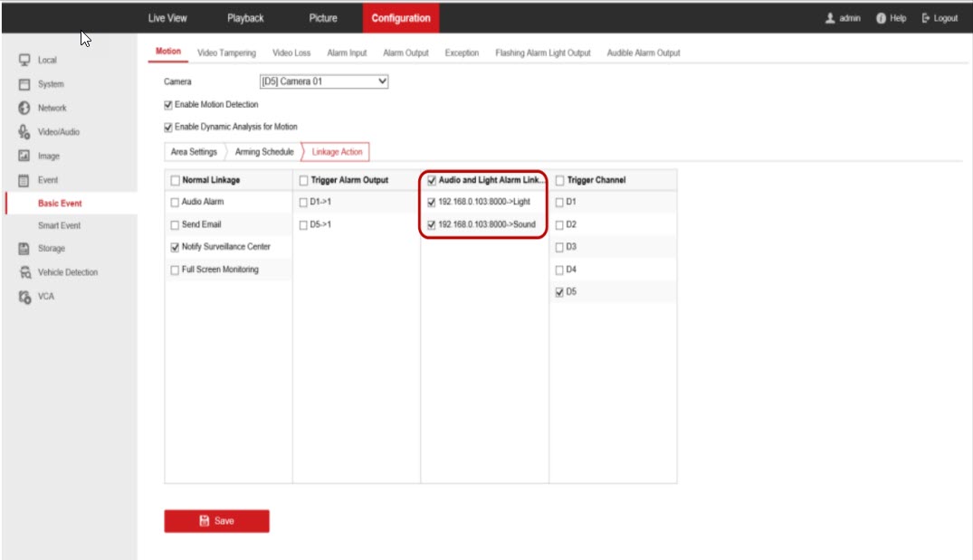Collapse the Event section in sidebar
973x560 pixels.
(x=47, y=180)
